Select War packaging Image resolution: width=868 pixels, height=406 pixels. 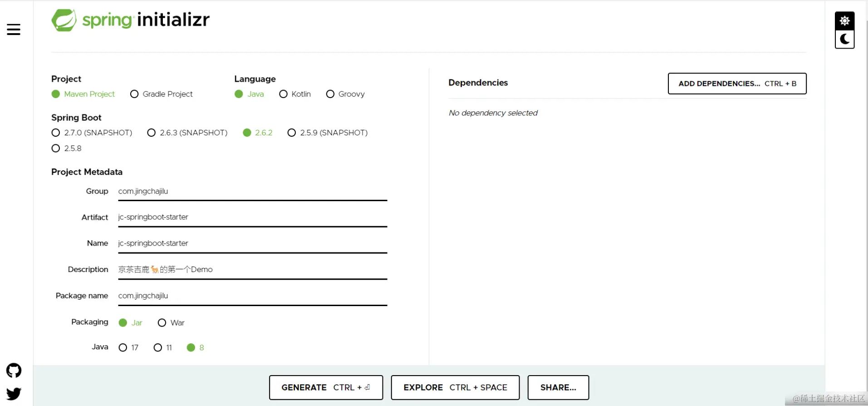(171, 323)
